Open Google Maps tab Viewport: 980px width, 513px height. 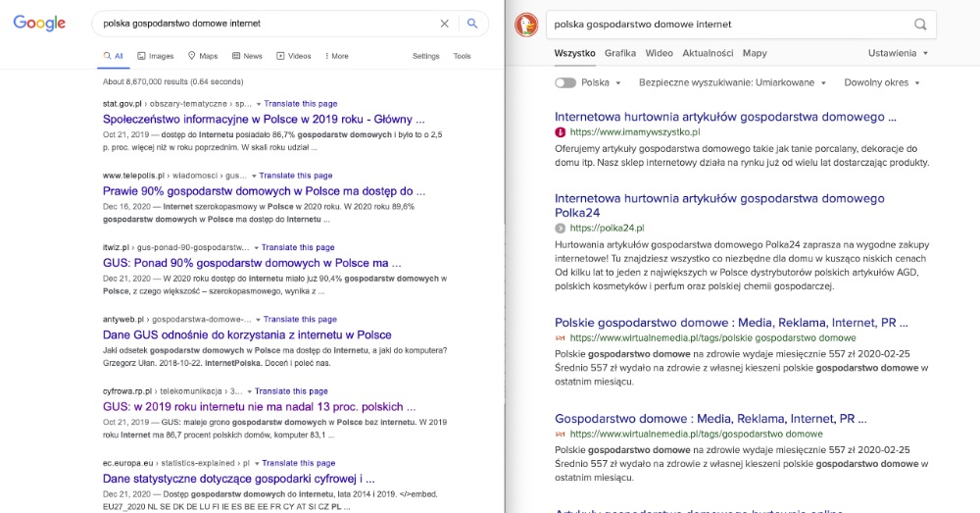pos(203,56)
